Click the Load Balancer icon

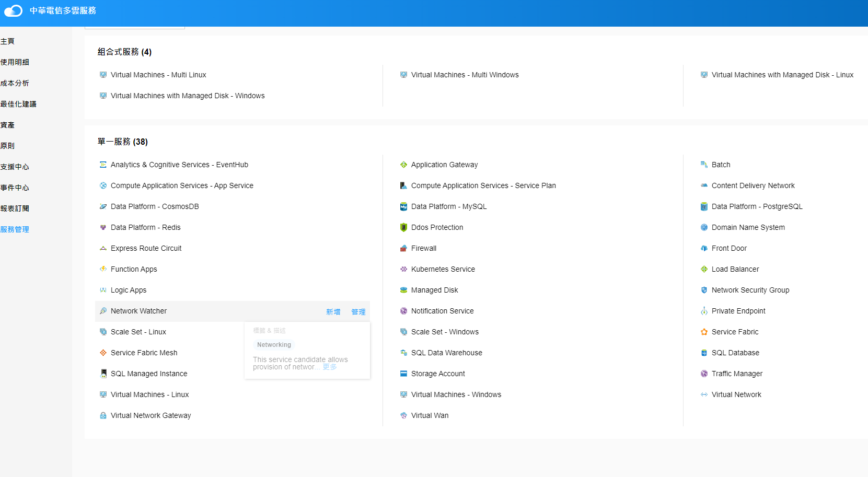(x=704, y=269)
